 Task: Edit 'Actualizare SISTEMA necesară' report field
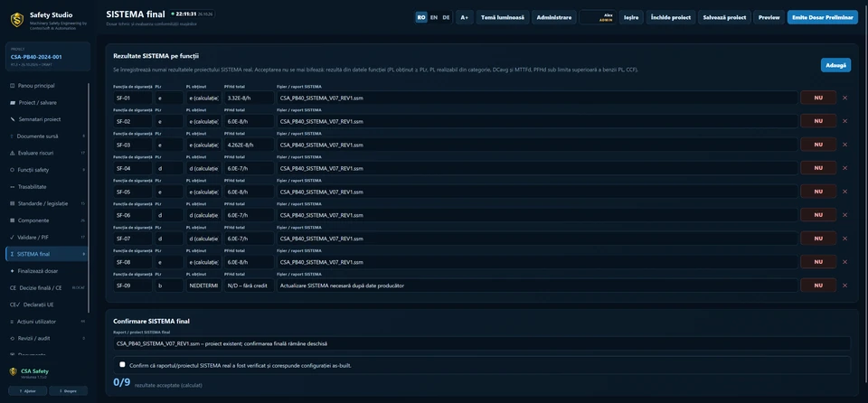pos(537,286)
